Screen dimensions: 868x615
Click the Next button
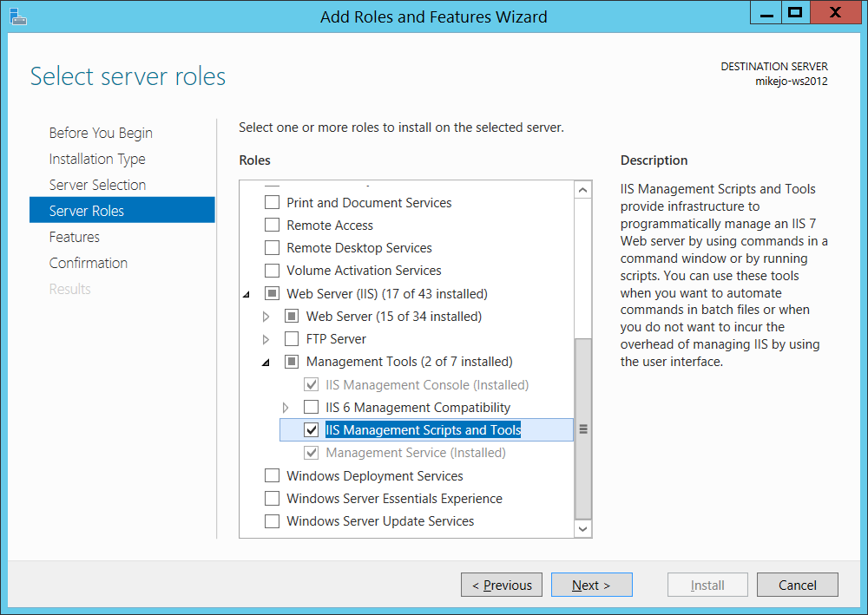(x=591, y=584)
